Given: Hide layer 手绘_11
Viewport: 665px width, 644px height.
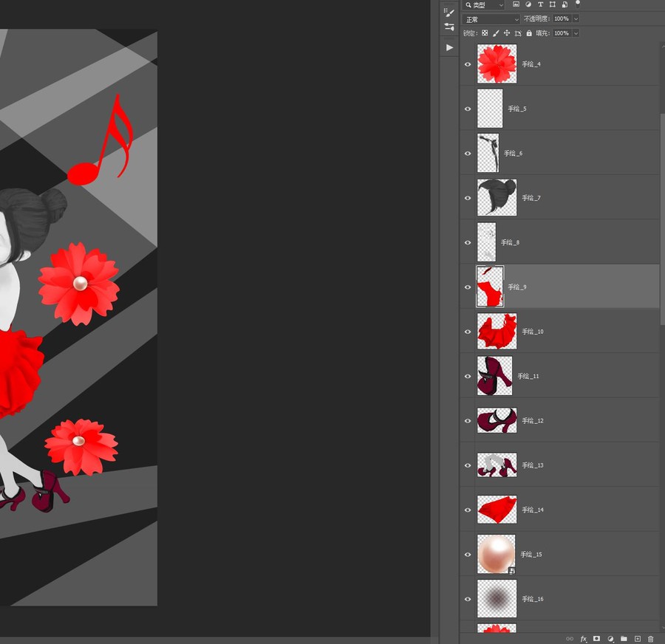Looking at the screenshot, I should [468, 376].
